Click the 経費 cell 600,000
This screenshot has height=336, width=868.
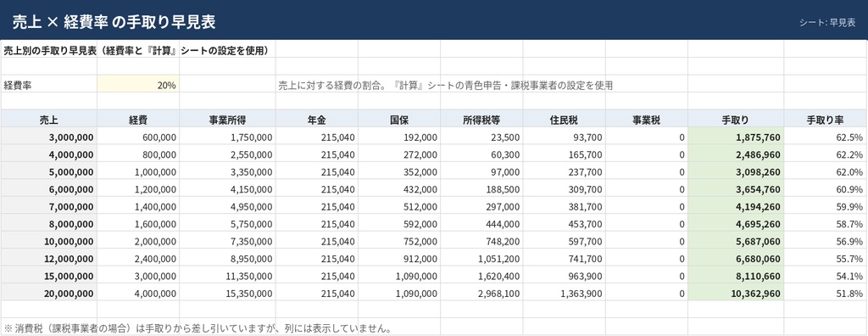[x=138, y=137]
